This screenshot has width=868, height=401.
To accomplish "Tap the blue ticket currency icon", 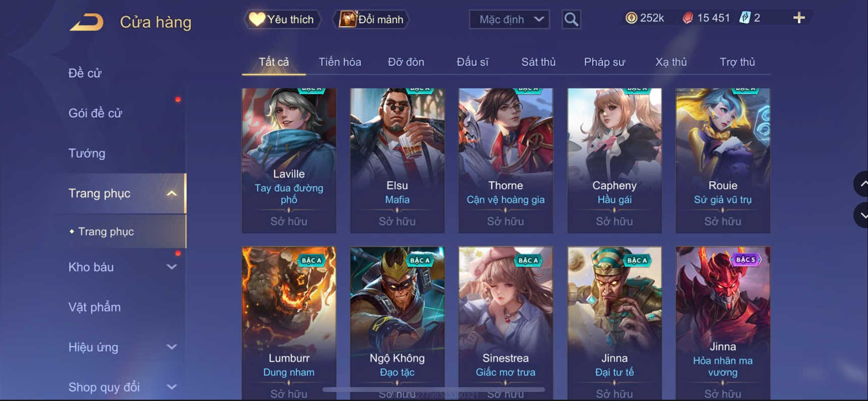I will click(x=744, y=18).
